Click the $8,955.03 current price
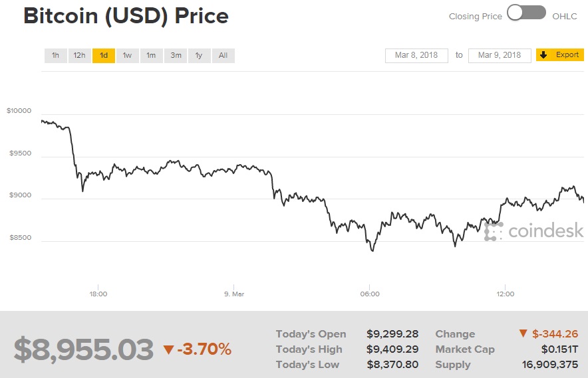588x378 pixels. point(84,349)
